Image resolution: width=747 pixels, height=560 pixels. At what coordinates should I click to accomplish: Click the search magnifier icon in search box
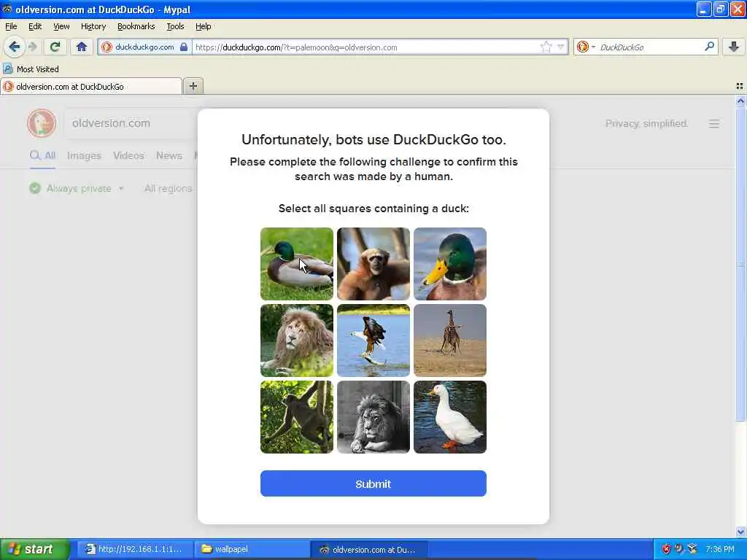tap(709, 47)
